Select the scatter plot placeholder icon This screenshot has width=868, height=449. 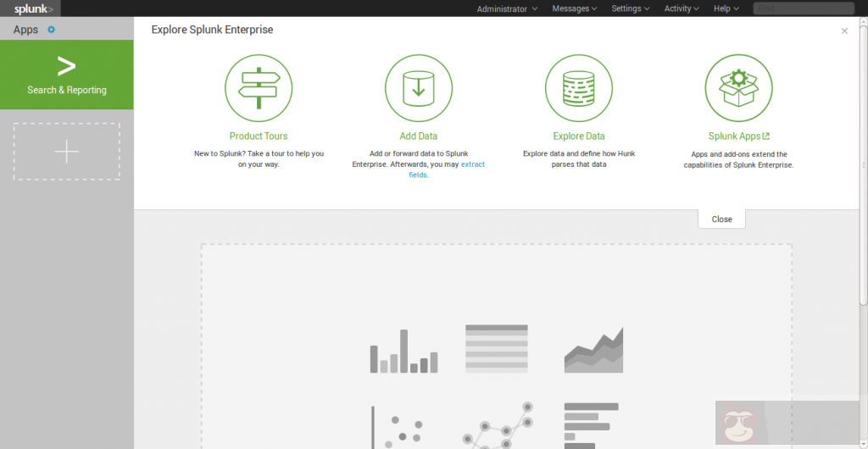[398, 427]
